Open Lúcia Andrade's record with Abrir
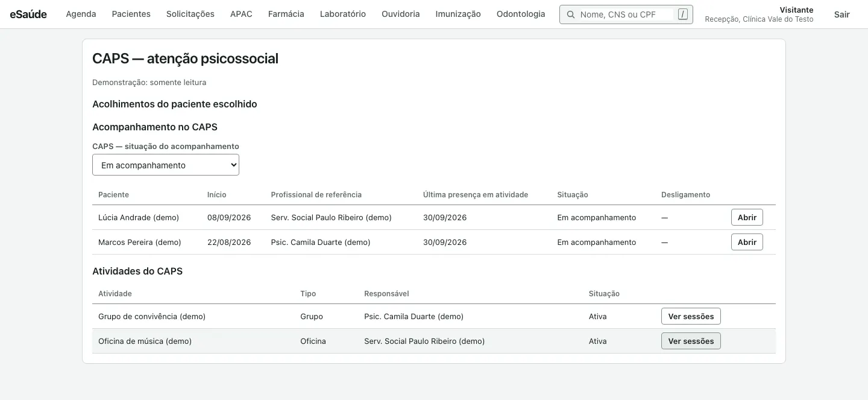Viewport: 868px width, 400px height. 747,217
